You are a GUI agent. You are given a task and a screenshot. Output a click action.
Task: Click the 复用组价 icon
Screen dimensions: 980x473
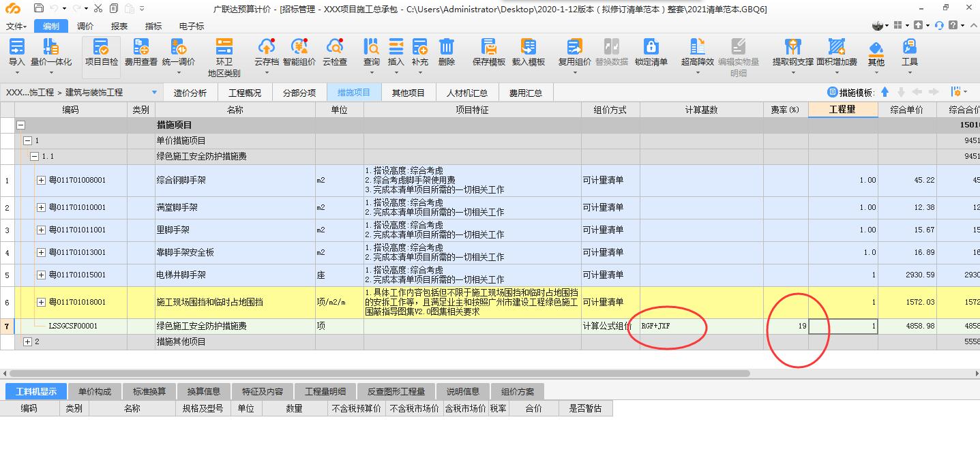(x=574, y=46)
